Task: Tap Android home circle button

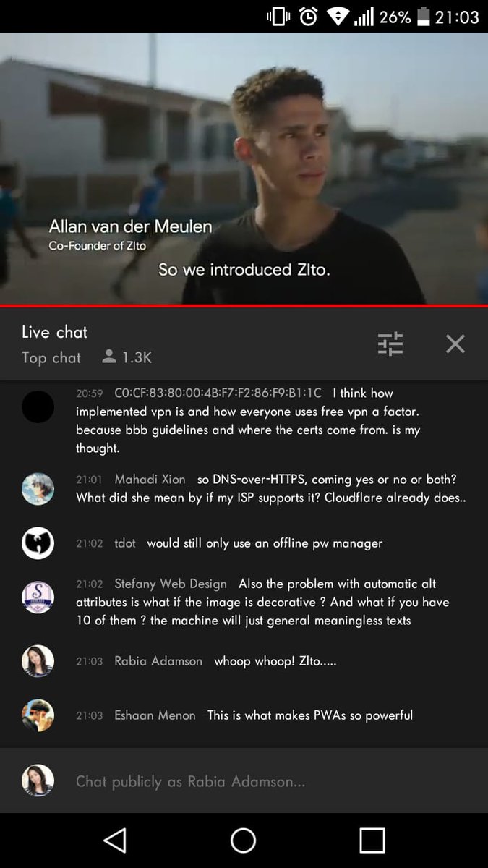Action: (x=244, y=840)
